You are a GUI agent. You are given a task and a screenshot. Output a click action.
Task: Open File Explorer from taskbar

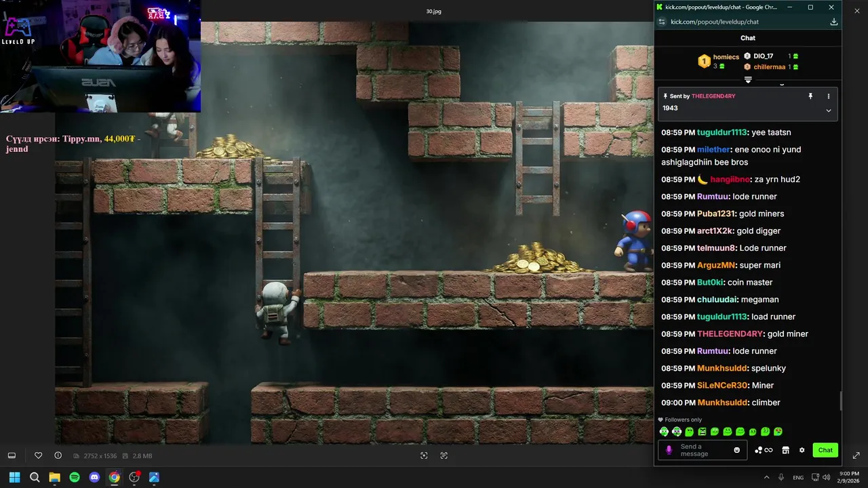(54, 477)
